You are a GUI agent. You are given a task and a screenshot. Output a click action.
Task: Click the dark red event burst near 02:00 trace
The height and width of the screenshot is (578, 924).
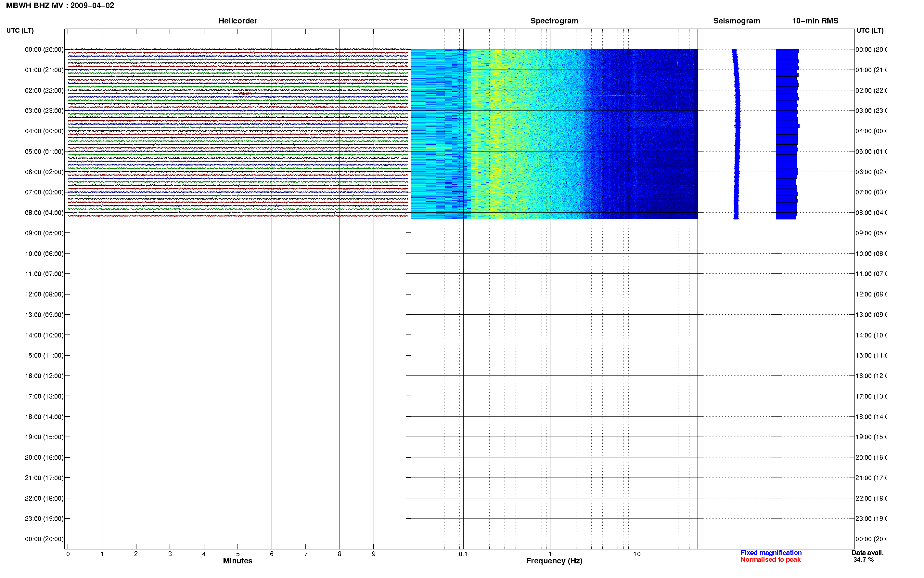(244, 94)
